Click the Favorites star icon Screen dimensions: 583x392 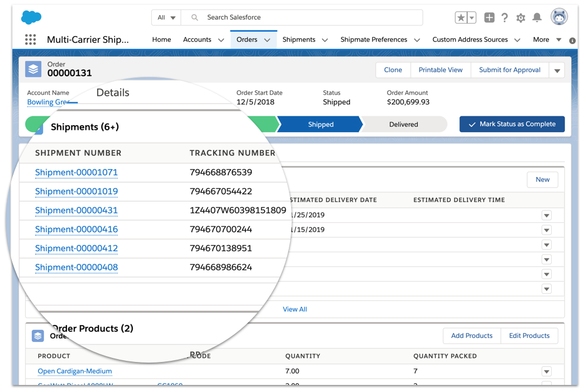point(461,18)
